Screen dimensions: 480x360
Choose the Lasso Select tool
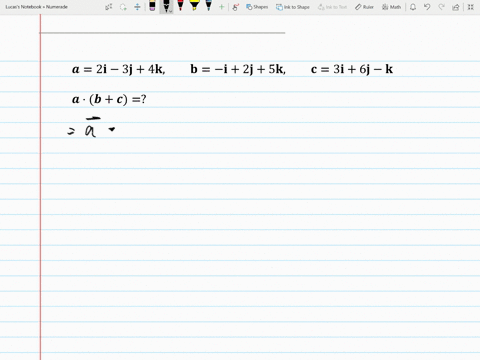coord(123,7)
